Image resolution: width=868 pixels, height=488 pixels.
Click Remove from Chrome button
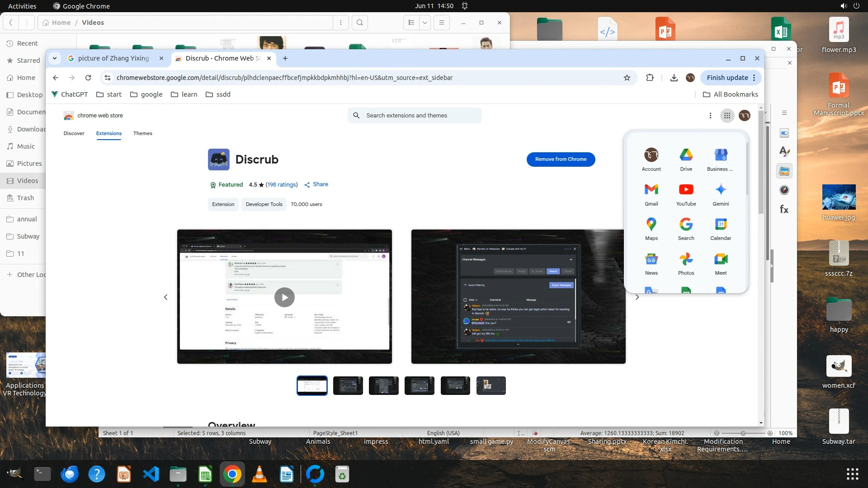(561, 160)
